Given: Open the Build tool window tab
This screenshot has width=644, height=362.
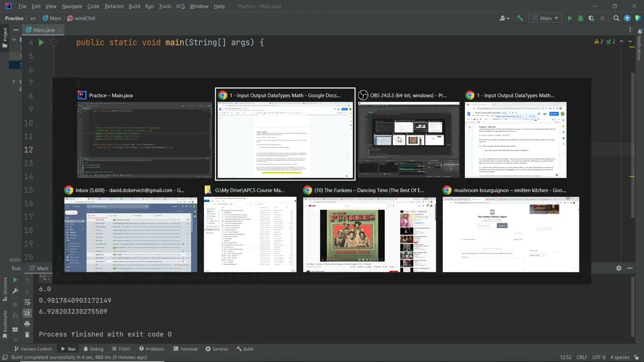Looking at the screenshot, I should click(x=244, y=349).
